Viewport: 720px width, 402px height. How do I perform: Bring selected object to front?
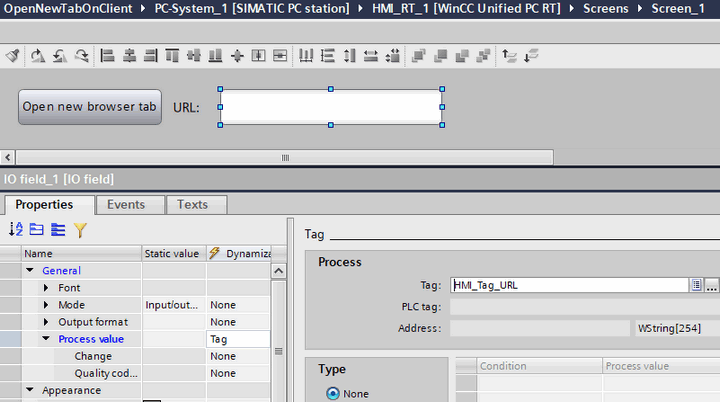coord(419,56)
